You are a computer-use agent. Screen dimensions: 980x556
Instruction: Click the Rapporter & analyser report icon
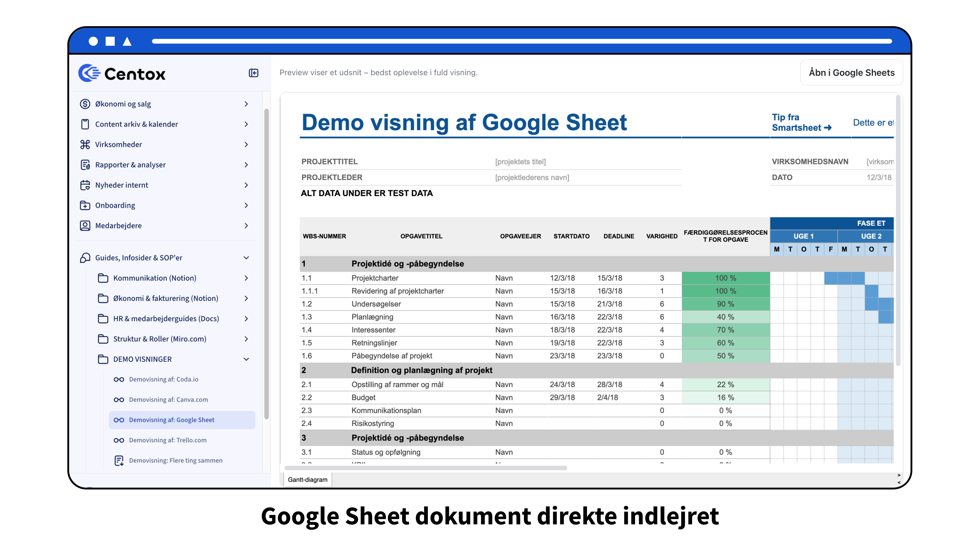tap(85, 165)
